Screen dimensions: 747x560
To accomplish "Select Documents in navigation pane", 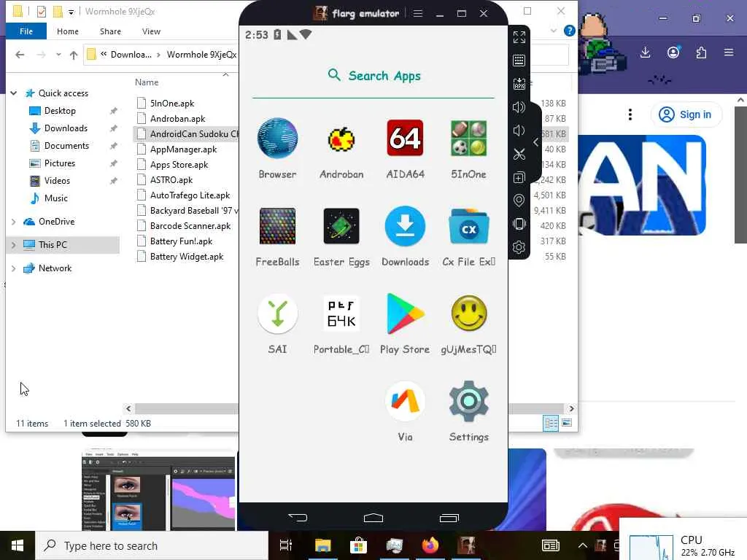I will pyautogui.click(x=66, y=146).
